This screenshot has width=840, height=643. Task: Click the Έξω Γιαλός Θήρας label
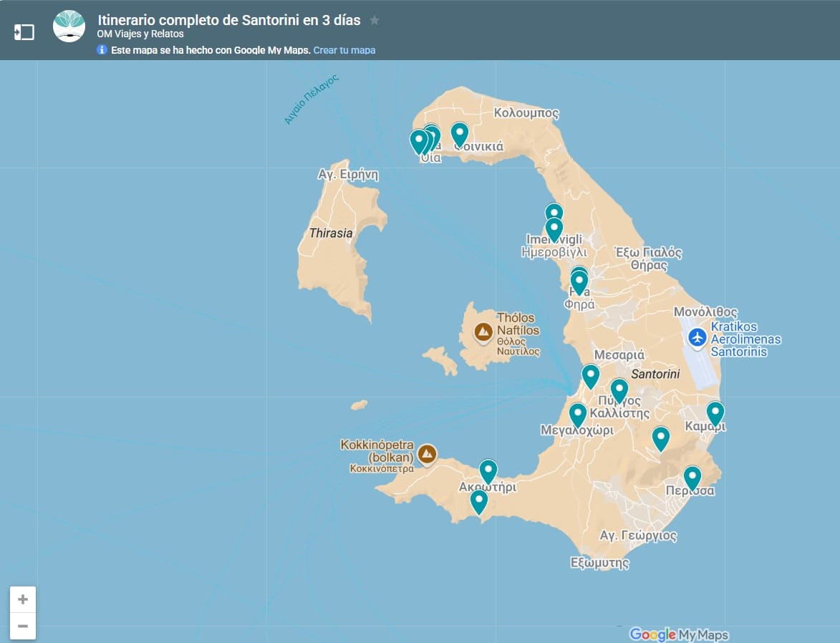(648, 258)
